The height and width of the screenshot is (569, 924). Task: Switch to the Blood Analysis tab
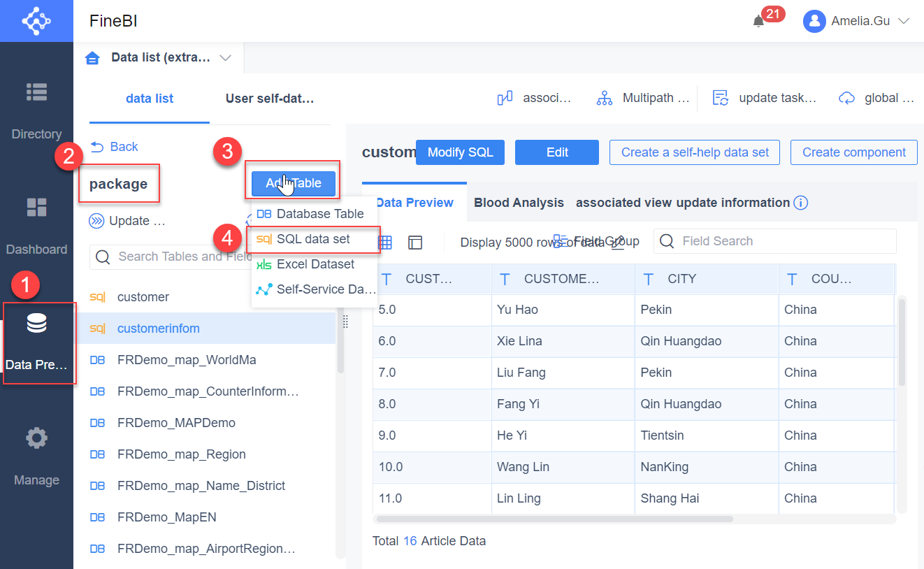click(x=519, y=203)
